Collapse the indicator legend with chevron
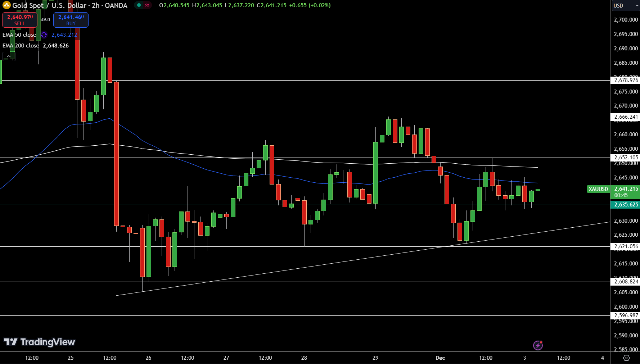The width and height of the screenshot is (640, 364). tap(9, 56)
